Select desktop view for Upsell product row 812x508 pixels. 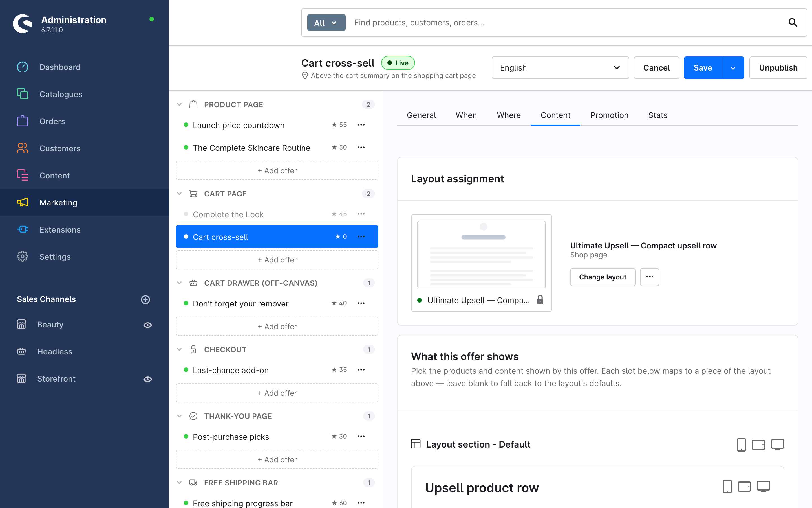pyautogui.click(x=763, y=487)
